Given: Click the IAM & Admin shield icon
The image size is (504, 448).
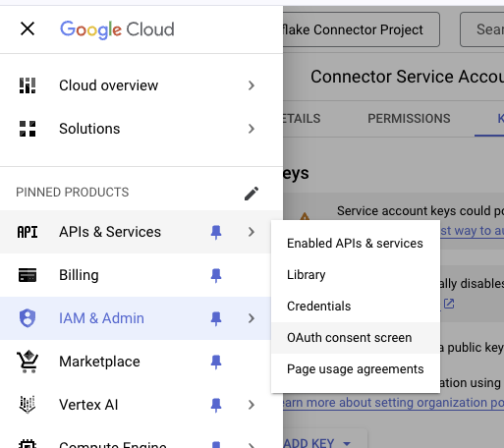Looking at the screenshot, I should [x=28, y=318].
